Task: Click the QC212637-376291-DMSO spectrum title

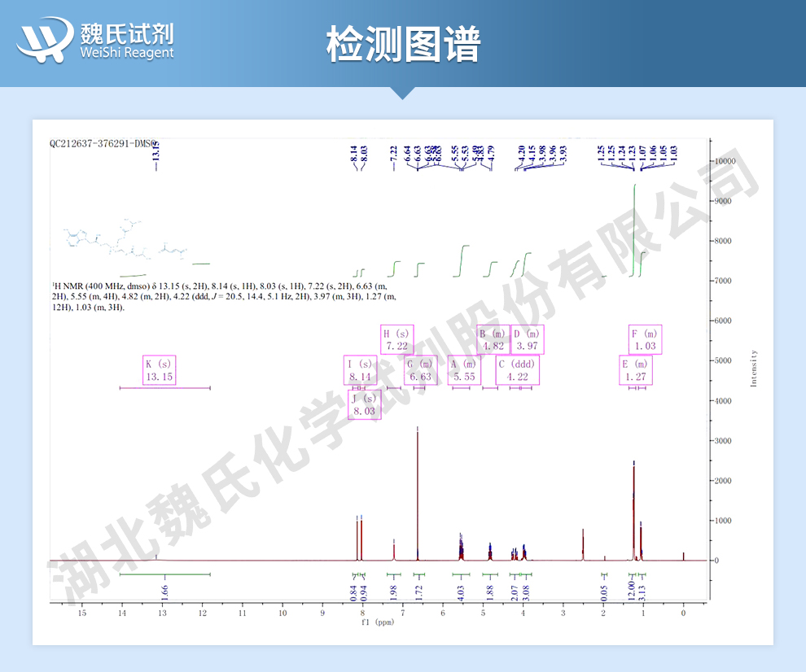Action: point(103,142)
